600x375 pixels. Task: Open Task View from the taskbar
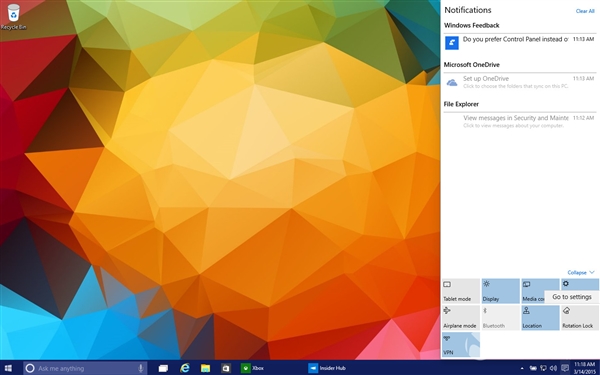[x=163, y=368]
